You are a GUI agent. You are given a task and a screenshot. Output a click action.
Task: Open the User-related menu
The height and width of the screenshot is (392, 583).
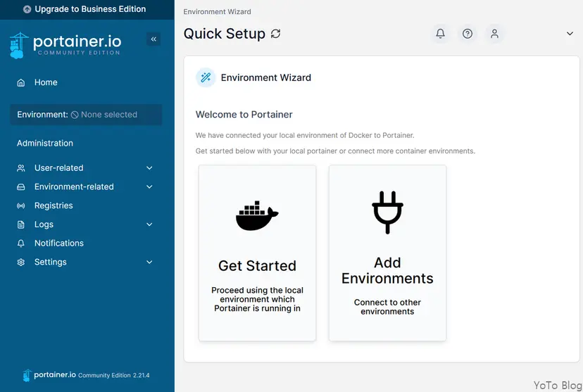(x=85, y=168)
